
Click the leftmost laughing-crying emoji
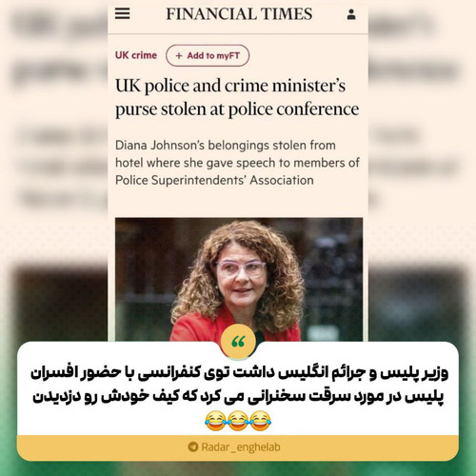[x=215, y=421]
